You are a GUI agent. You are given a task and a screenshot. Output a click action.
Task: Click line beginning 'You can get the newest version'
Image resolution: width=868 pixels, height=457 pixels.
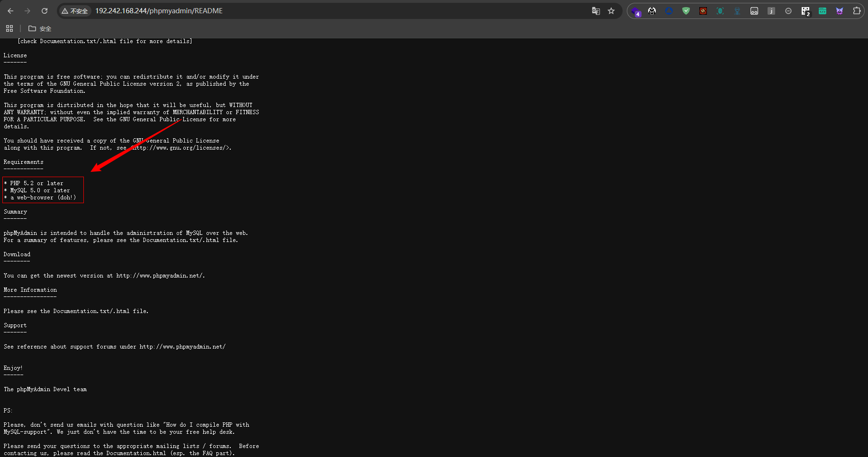tap(104, 276)
